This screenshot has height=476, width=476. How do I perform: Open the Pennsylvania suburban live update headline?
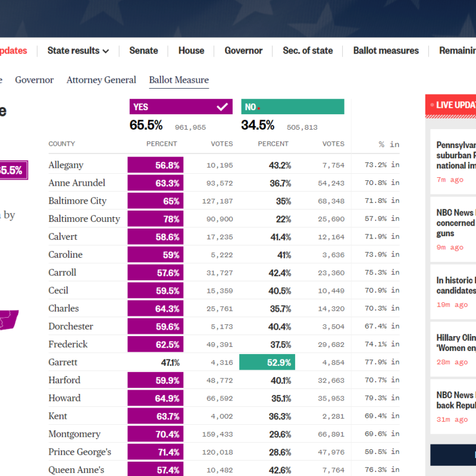[x=456, y=155]
